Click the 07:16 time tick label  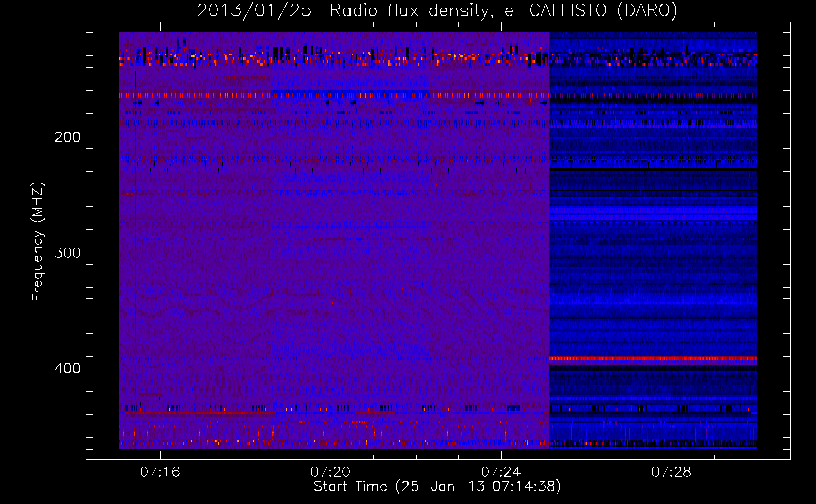tap(160, 472)
